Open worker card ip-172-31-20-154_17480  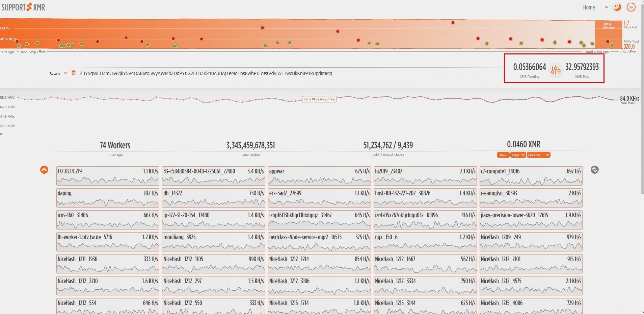(x=214, y=219)
